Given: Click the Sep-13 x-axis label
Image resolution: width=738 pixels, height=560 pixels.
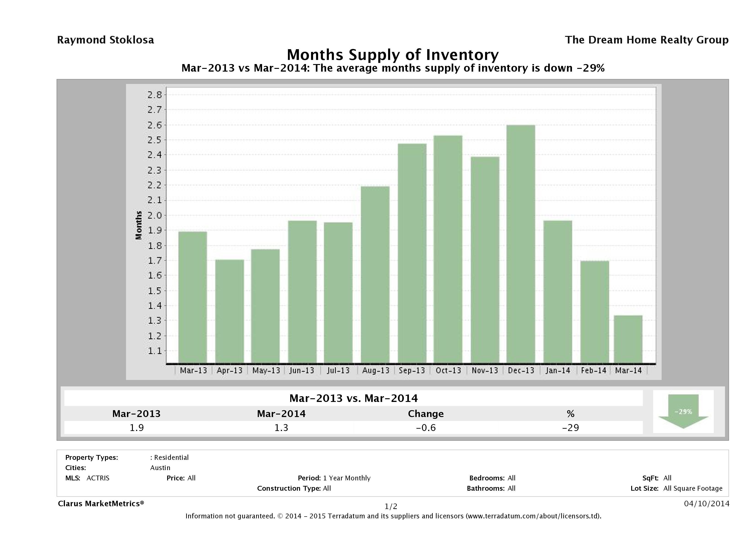Looking at the screenshot, I should [x=412, y=370].
